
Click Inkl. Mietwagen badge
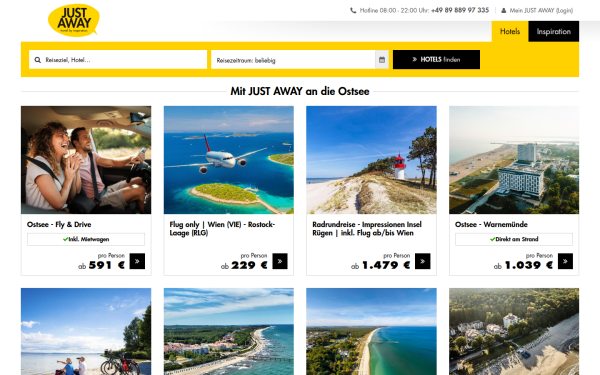pos(86,239)
